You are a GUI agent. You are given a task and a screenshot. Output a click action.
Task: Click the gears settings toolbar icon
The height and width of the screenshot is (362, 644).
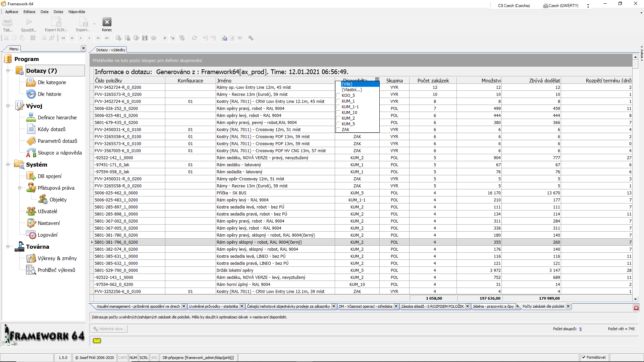click(251, 38)
